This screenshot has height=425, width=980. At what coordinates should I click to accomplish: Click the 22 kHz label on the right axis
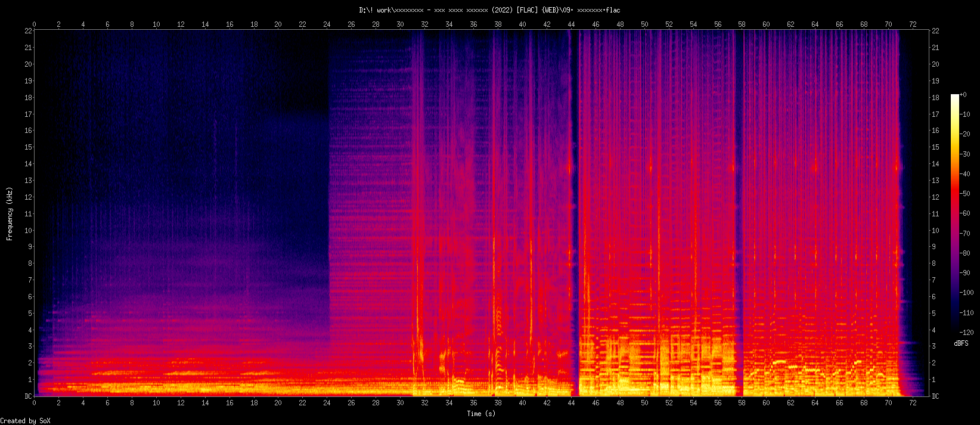935,31
